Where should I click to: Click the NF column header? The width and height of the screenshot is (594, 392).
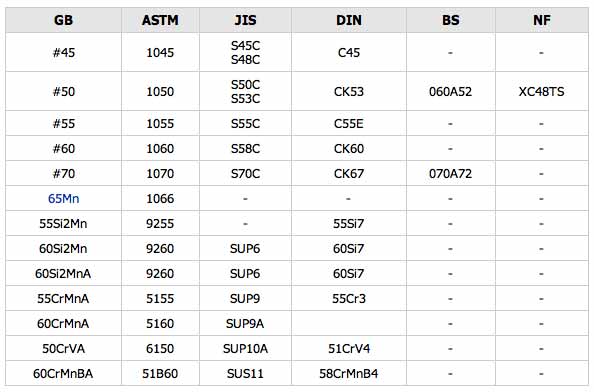tap(542, 20)
